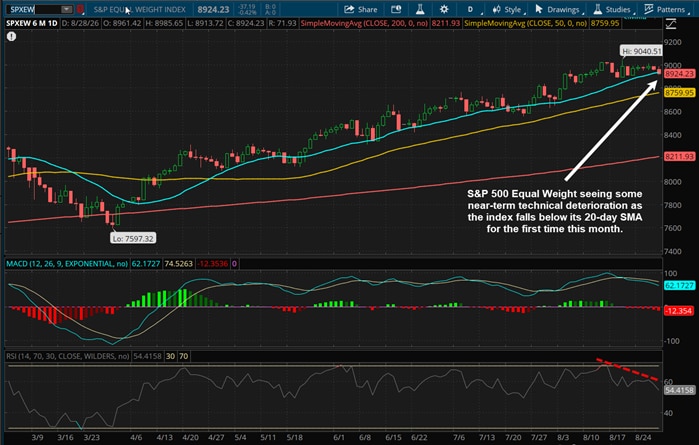Click the cyan 62.1727 MACD axis tag
This screenshot has width=699, height=445.
pos(679,285)
